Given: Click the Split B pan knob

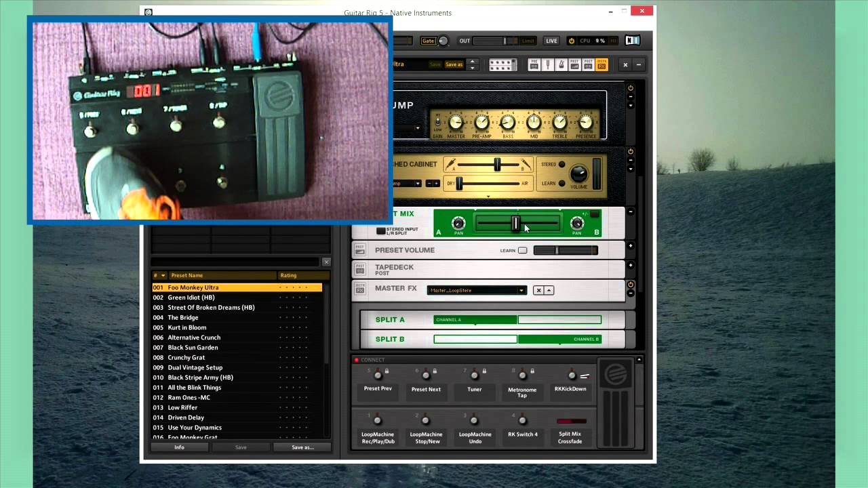Looking at the screenshot, I should 577,224.
